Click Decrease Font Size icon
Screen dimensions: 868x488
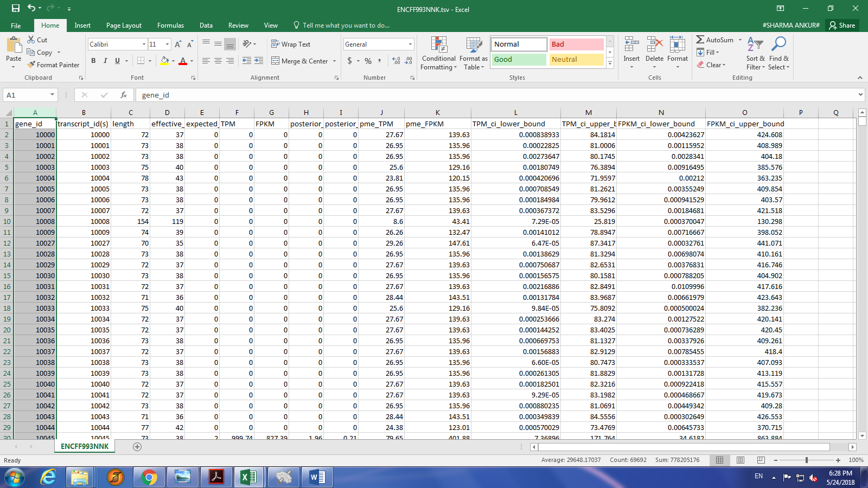tap(190, 44)
